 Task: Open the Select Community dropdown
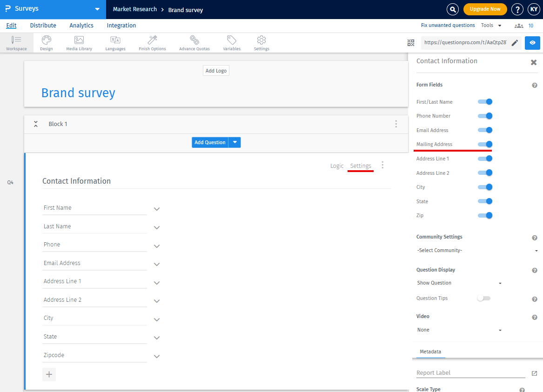coord(476,250)
